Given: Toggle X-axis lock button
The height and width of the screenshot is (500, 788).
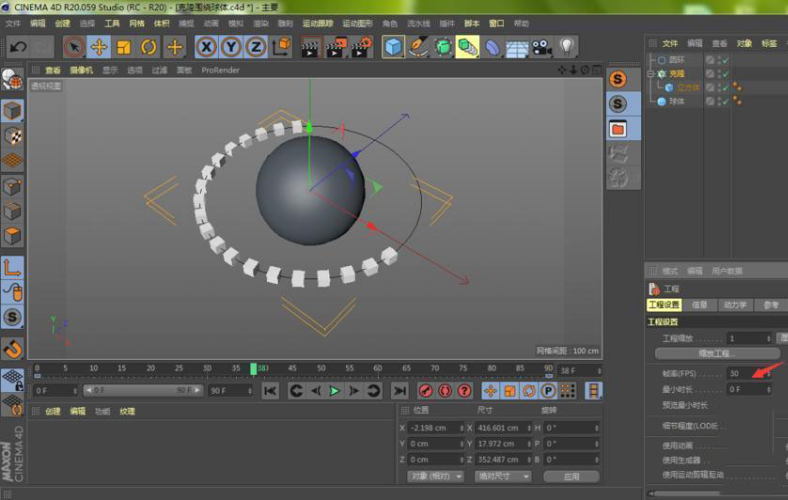Looking at the screenshot, I should click(206, 47).
